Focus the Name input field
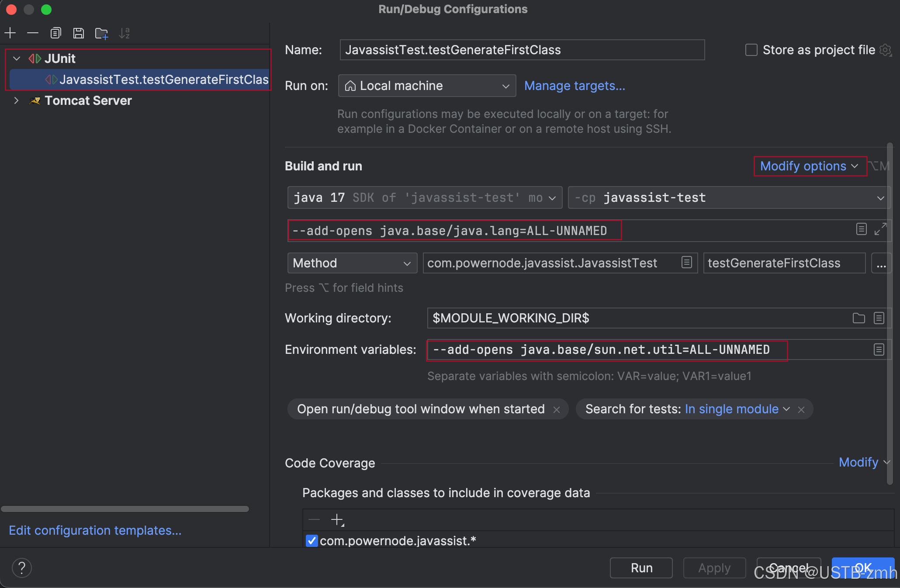 522,50
